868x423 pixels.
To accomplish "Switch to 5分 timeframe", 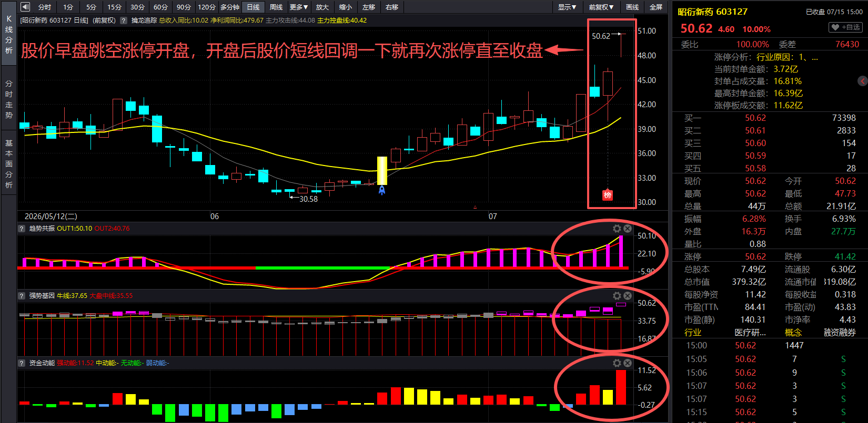I will pyautogui.click(x=92, y=7).
